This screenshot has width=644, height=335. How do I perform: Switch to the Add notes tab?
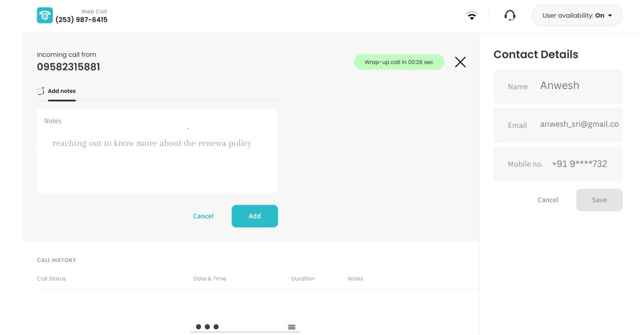62,91
